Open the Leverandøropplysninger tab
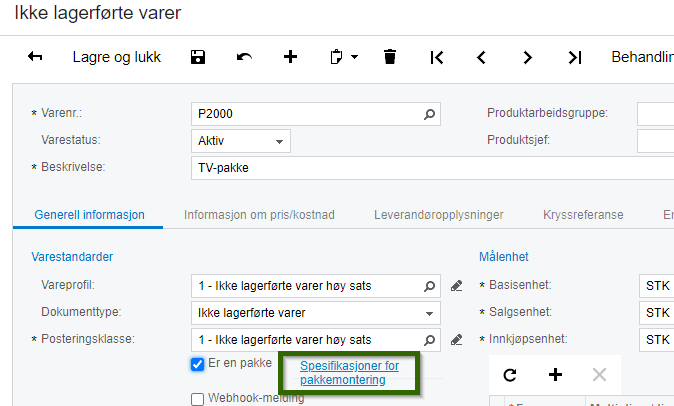This screenshot has width=674, height=406. click(x=438, y=214)
